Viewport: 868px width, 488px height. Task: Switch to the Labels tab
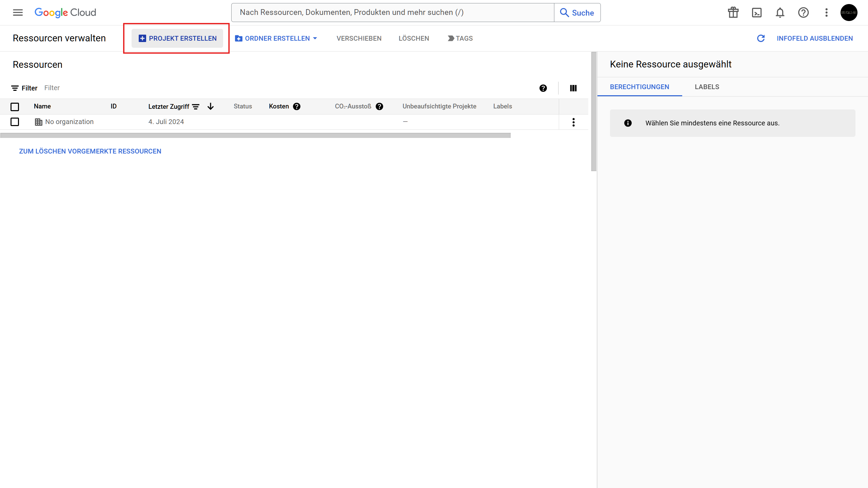pos(707,87)
